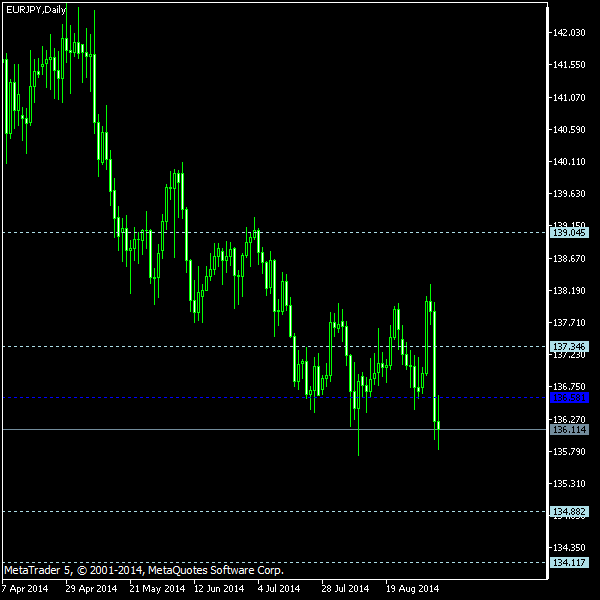Click the 29 Apr 2014 date label
600x600 pixels.
click(x=91, y=589)
